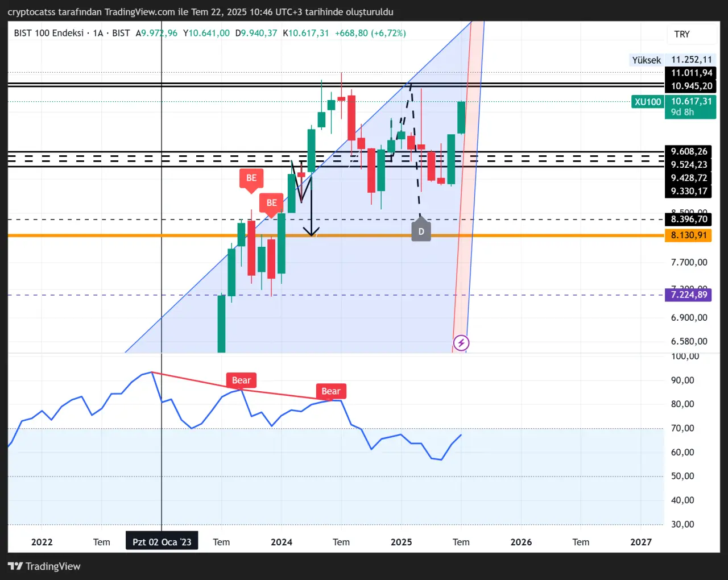Click the 11.011,94 price level label

click(x=691, y=73)
